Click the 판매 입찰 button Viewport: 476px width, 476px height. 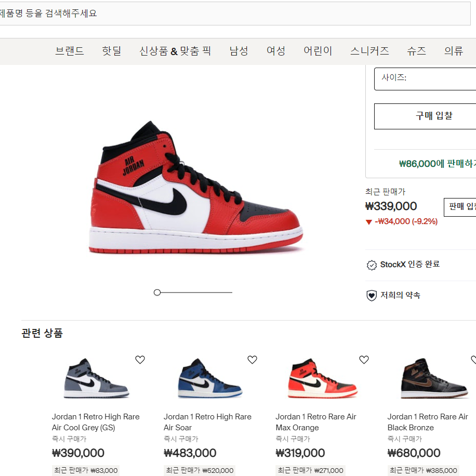(460, 207)
